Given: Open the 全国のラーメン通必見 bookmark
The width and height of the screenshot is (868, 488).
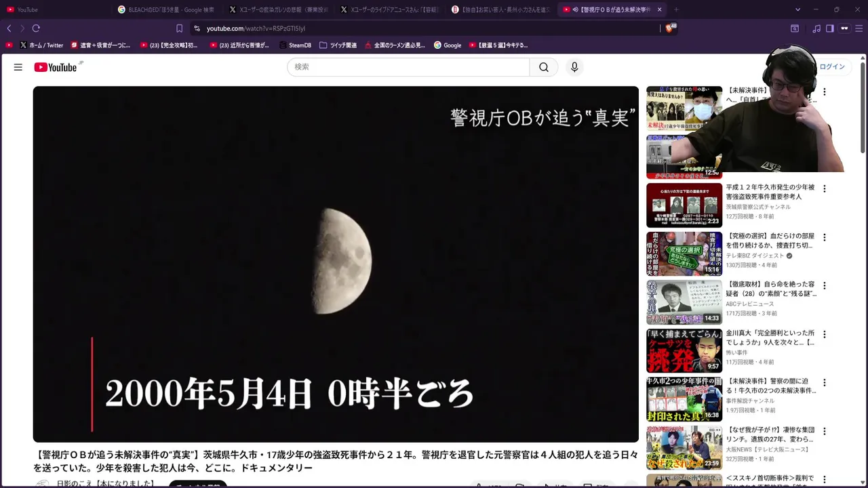Looking at the screenshot, I should pyautogui.click(x=395, y=45).
